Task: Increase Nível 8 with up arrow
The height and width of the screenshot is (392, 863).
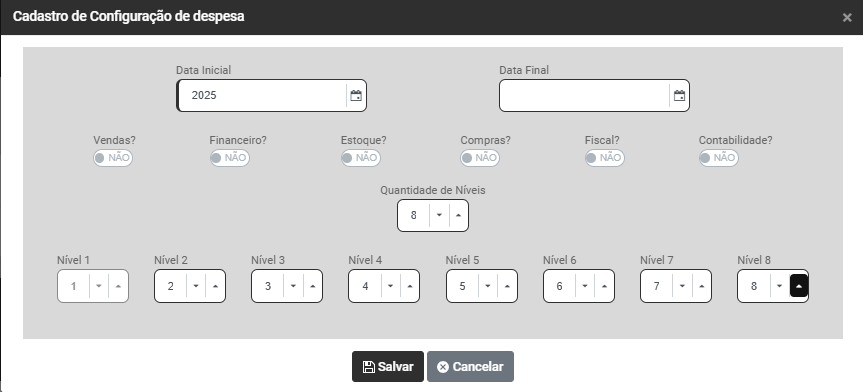Action: pyautogui.click(x=799, y=286)
